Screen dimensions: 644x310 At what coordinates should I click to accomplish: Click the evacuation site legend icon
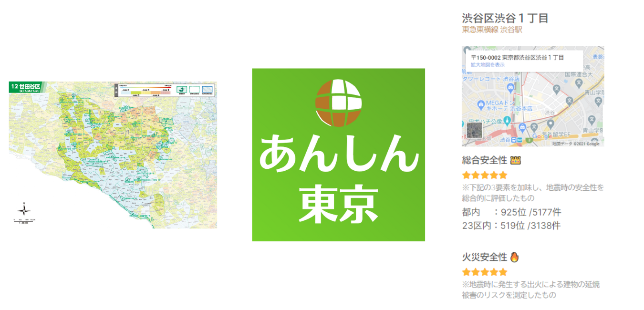181,89
